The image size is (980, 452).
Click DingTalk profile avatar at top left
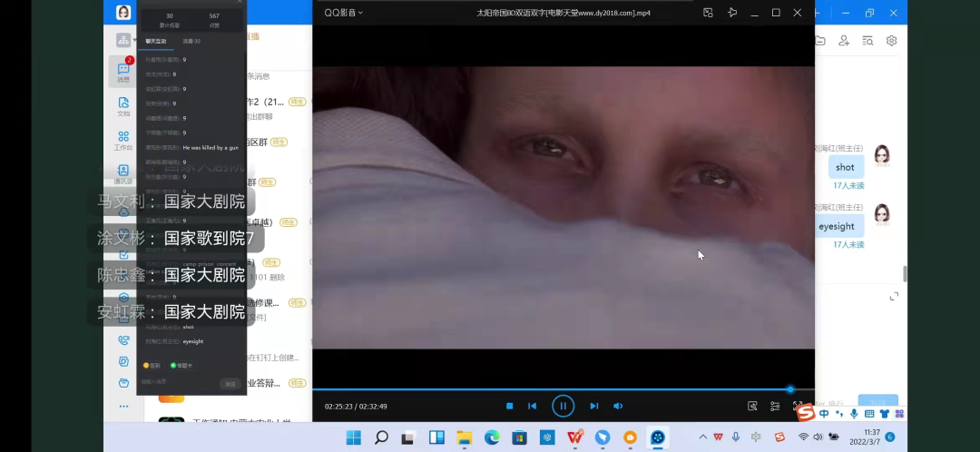tap(123, 13)
